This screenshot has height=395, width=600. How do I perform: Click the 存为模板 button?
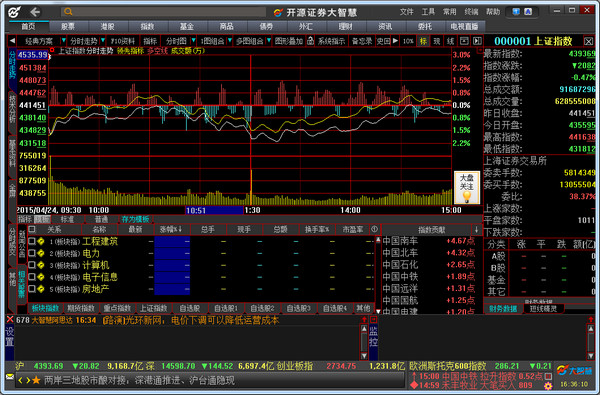click(x=135, y=219)
